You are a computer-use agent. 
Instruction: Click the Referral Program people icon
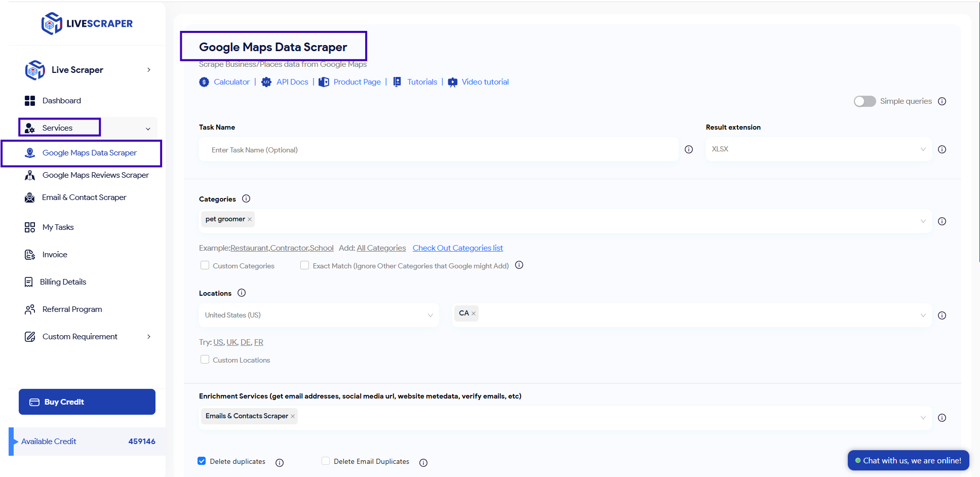coord(30,309)
